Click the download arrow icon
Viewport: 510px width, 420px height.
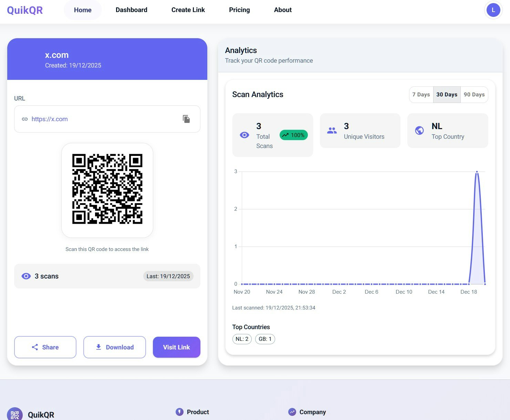tap(98, 347)
